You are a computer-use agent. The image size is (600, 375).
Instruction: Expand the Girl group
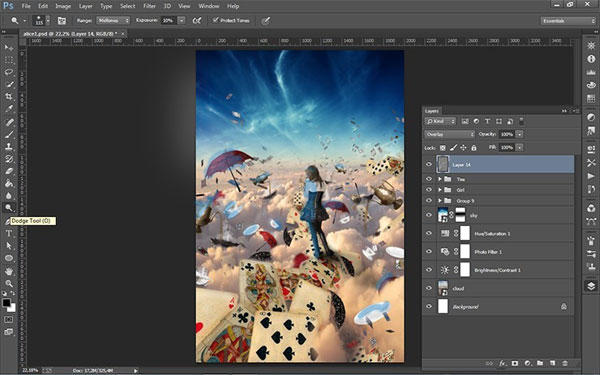click(x=440, y=190)
